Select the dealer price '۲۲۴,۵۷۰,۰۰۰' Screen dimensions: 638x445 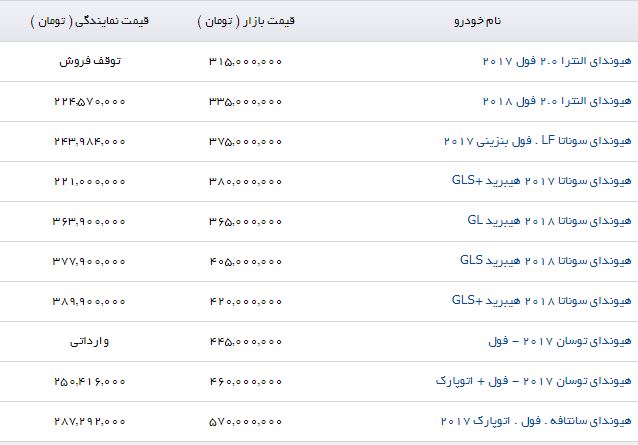[x=90, y=101]
